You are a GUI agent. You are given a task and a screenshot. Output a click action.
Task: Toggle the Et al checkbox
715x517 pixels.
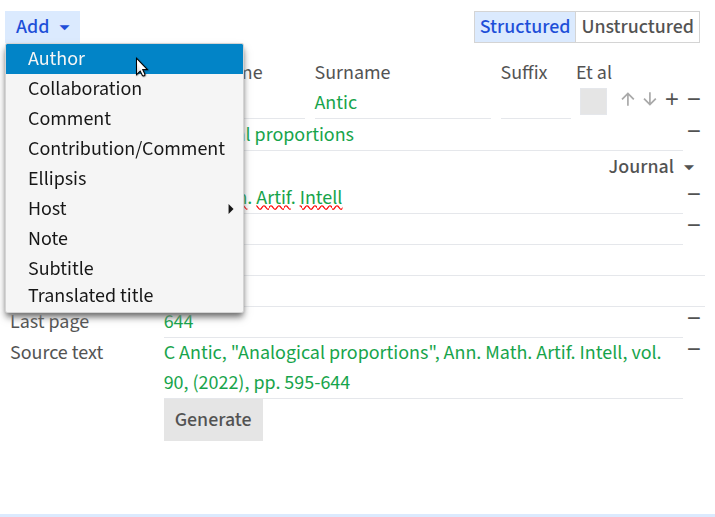593,102
